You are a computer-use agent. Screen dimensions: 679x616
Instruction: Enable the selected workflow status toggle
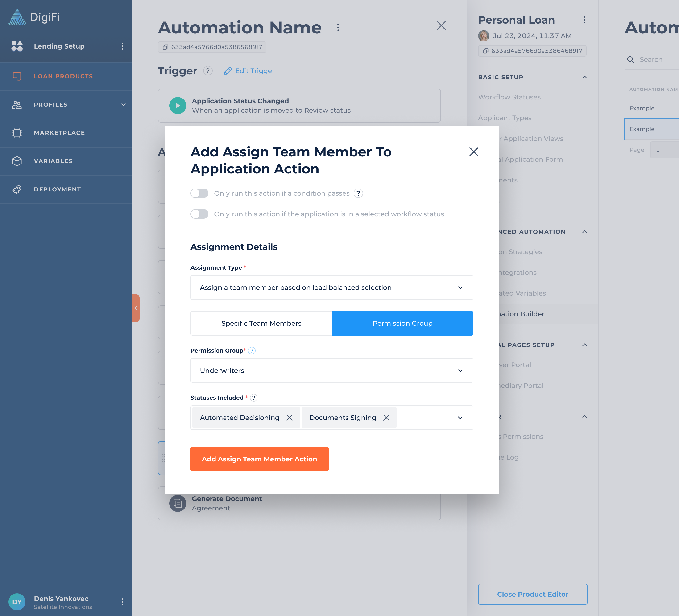[x=199, y=214]
